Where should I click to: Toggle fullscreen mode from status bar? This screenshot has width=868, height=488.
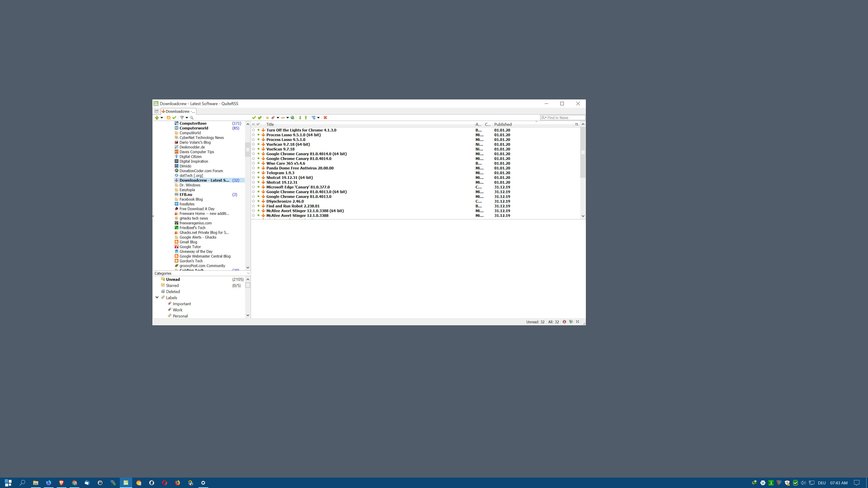pyautogui.click(x=578, y=322)
